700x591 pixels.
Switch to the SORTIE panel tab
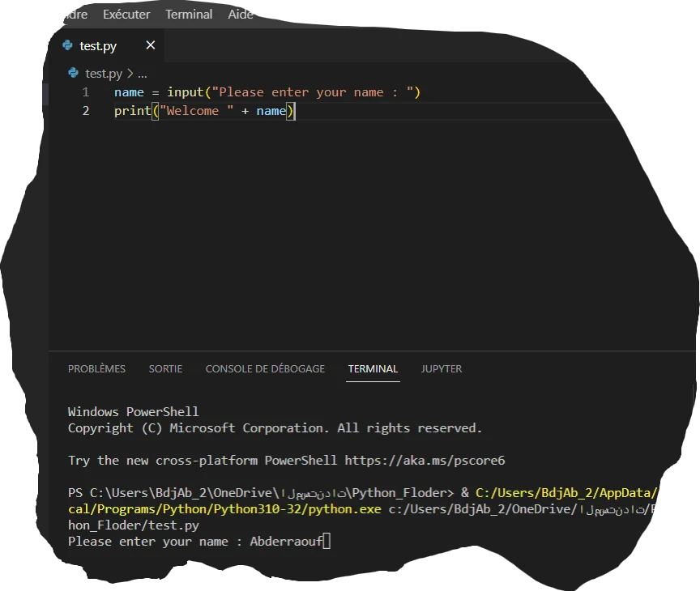tap(165, 368)
